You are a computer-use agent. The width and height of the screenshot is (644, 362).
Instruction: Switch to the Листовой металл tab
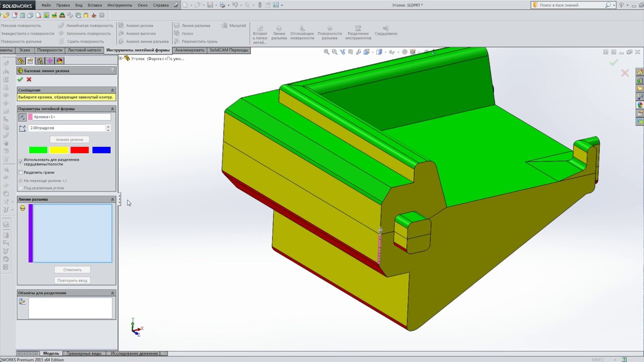(x=84, y=50)
